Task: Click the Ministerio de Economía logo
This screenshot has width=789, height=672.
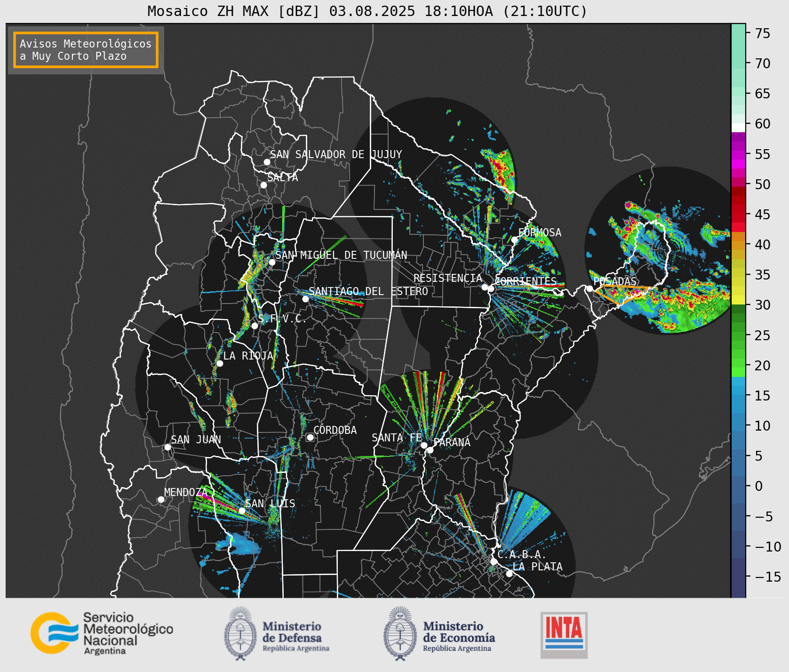Action: coord(439,633)
